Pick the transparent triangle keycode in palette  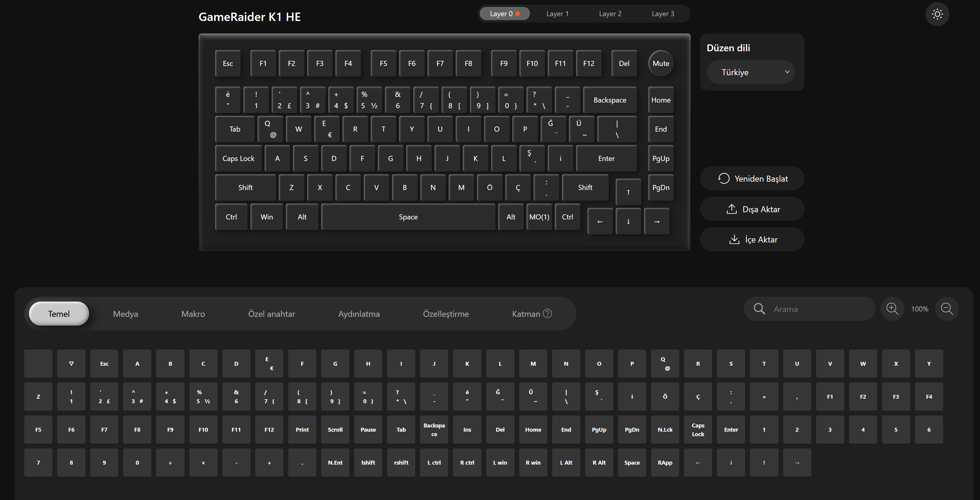[71, 364]
